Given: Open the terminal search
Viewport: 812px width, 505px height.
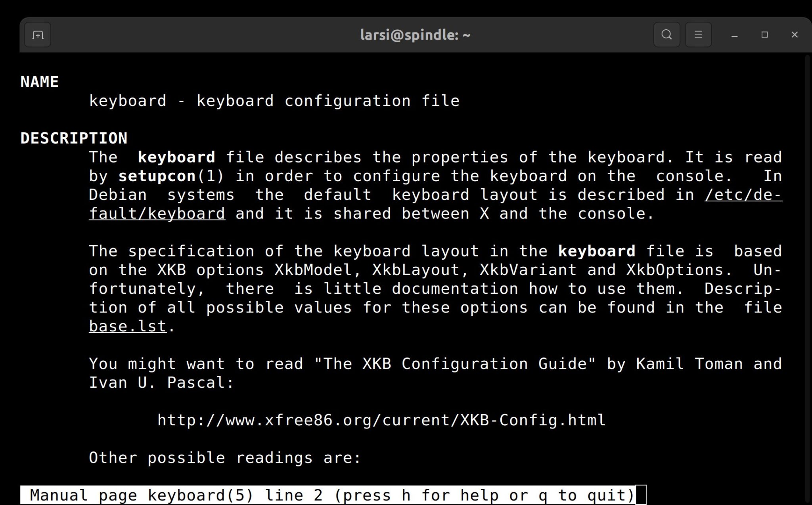Looking at the screenshot, I should (666, 34).
